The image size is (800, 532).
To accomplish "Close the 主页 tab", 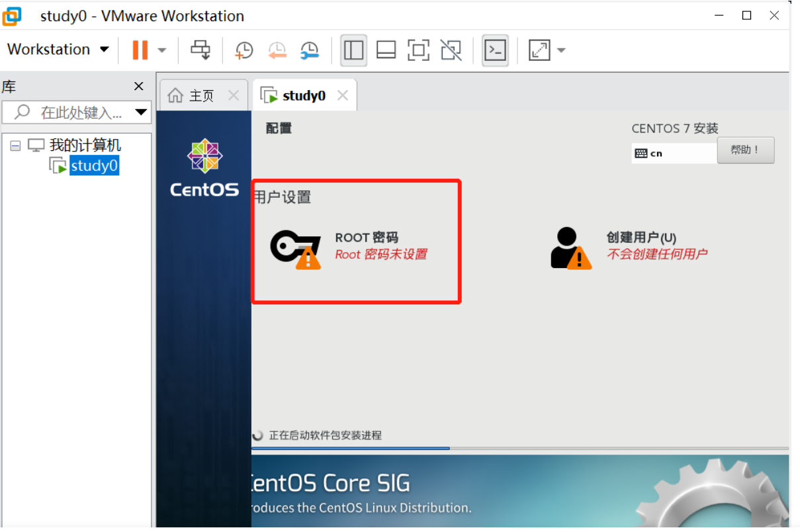I will tap(233, 95).
